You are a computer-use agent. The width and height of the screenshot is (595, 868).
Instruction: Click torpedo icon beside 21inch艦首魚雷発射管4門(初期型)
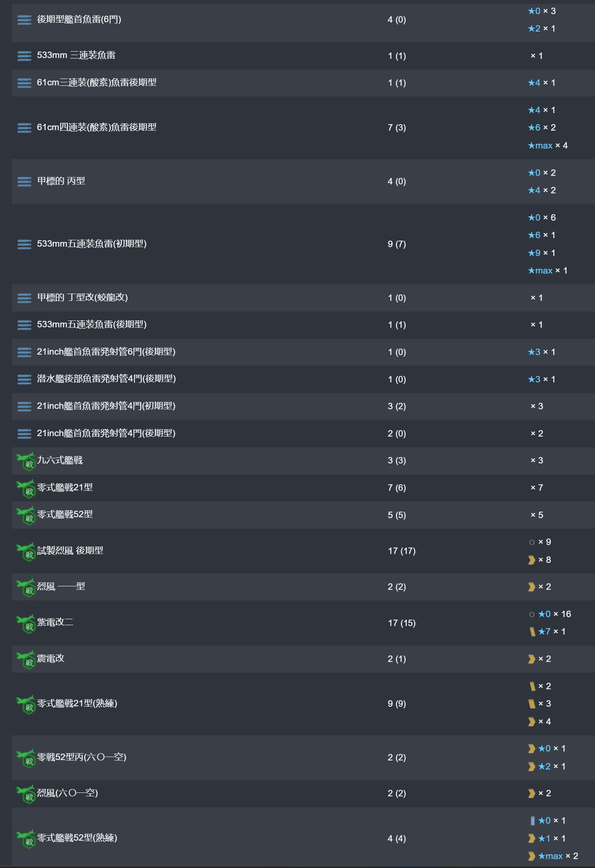[24, 406]
